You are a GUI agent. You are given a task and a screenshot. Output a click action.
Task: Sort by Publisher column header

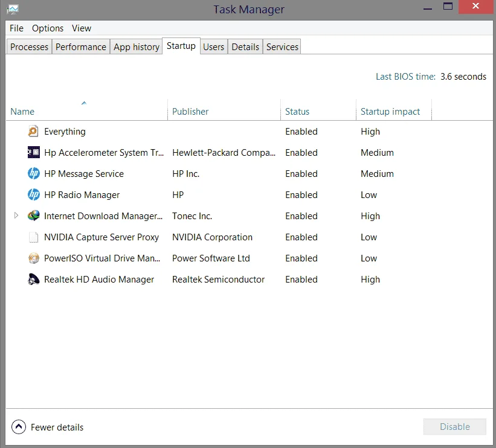(224, 111)
